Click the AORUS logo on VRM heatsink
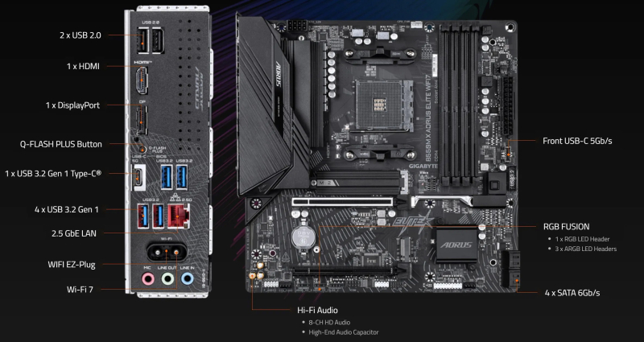The image size is (644, 342). coord(278,73)
